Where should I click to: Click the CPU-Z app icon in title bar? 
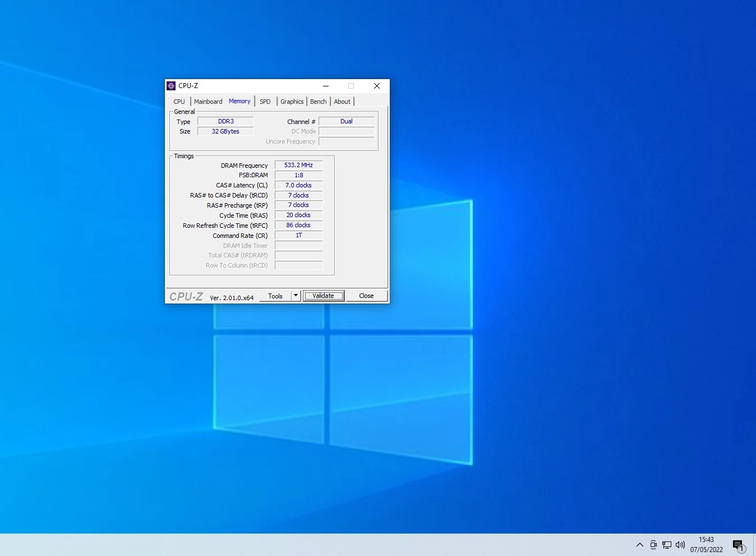point(172,86)
